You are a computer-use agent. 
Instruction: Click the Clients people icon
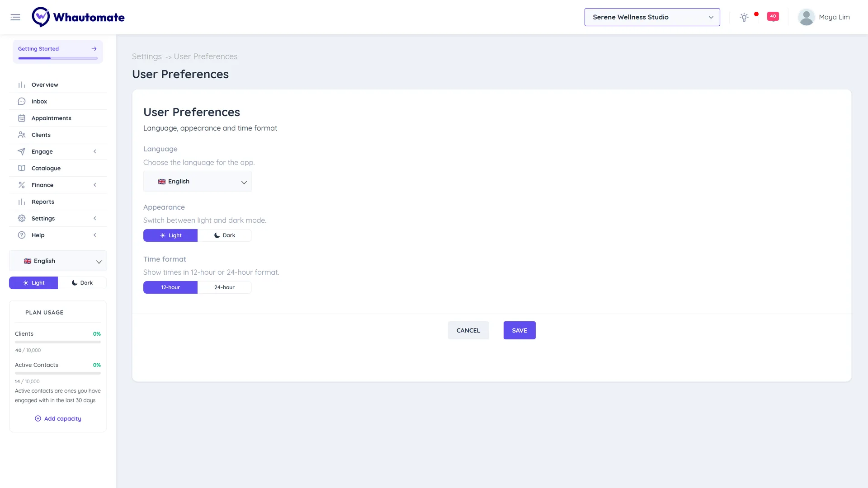click(22, 135)
